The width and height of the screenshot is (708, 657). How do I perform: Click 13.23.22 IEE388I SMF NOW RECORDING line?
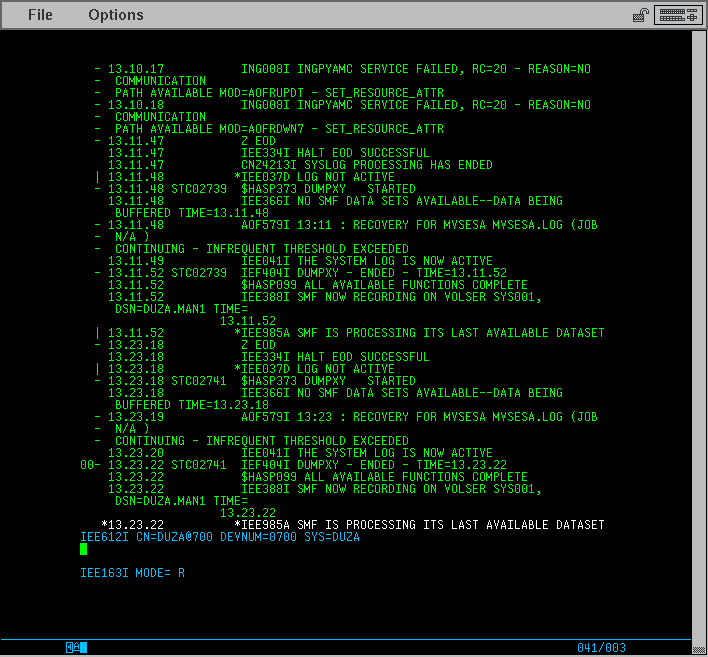pyautogui.click(x=325, y=489)
